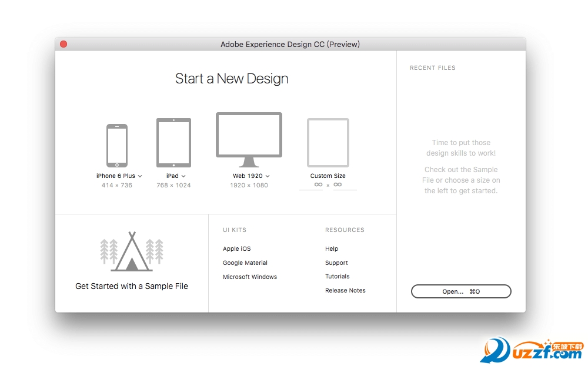The height and width of the screenshot is (373, 588).
Task: View the Release Notes link
Action: [345, 290]
